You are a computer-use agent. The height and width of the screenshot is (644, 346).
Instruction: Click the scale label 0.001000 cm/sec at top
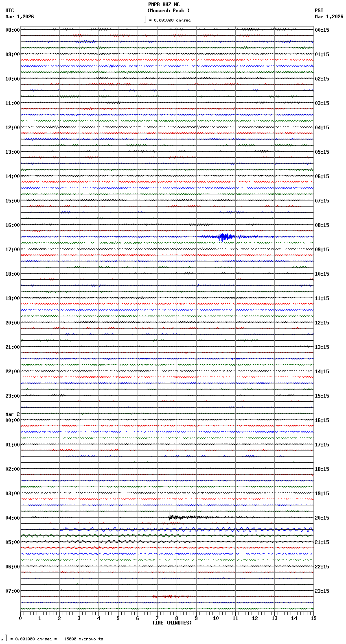[170, 20]
